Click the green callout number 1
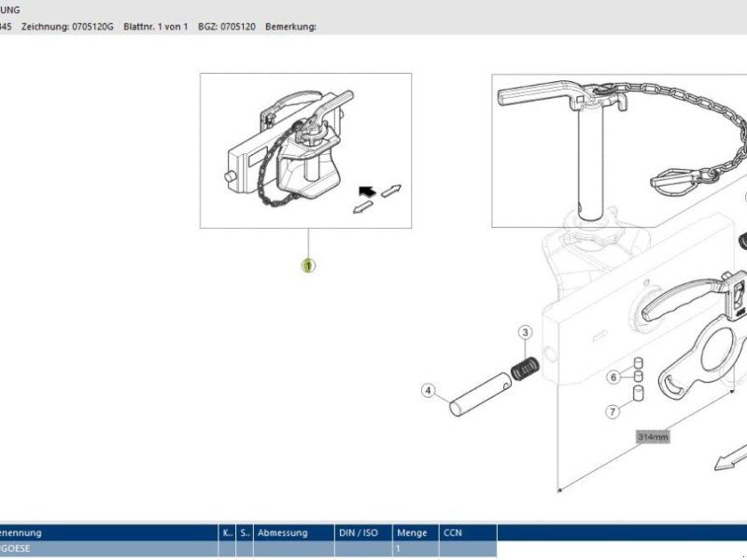The width and height of the screenshot is (747, 560). coord(308,265)
